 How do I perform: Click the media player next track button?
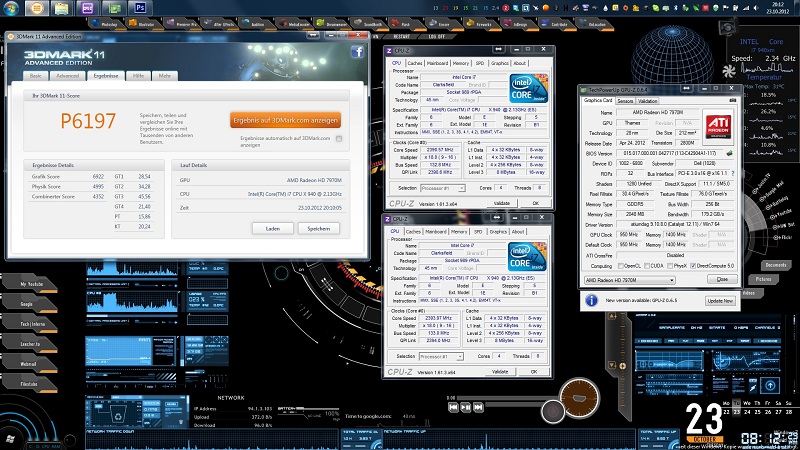(478, 407)
